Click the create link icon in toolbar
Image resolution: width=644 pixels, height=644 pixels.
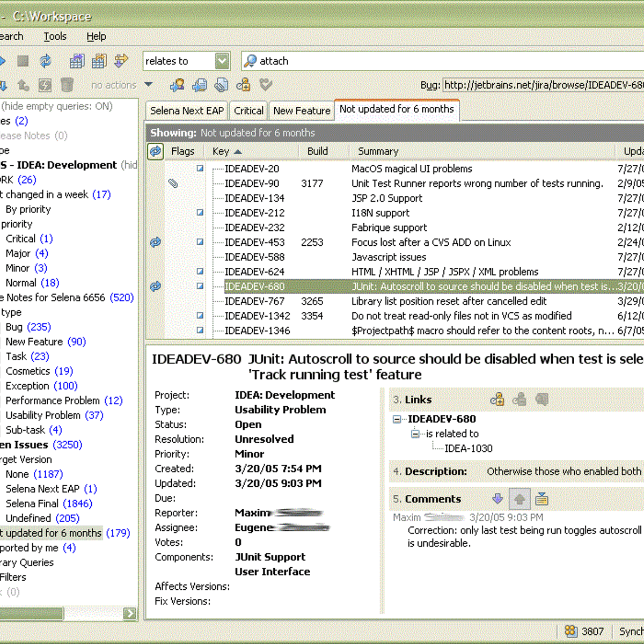point(244,85)
